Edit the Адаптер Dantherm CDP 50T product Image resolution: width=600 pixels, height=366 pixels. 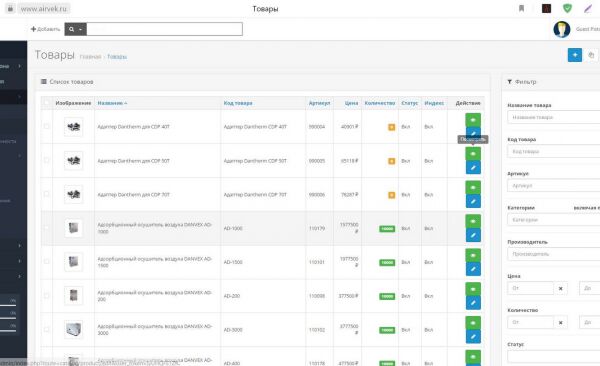473,167
